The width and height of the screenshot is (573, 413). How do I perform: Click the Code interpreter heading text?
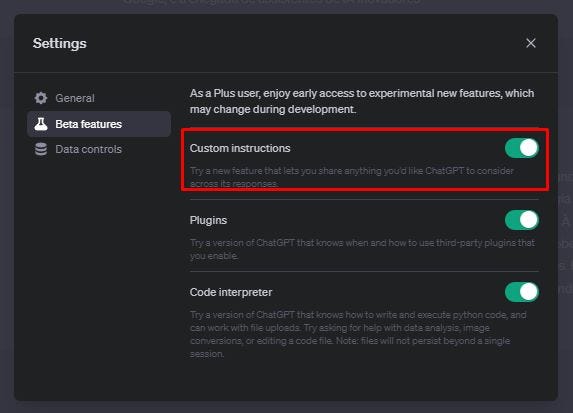click(231, 292)
